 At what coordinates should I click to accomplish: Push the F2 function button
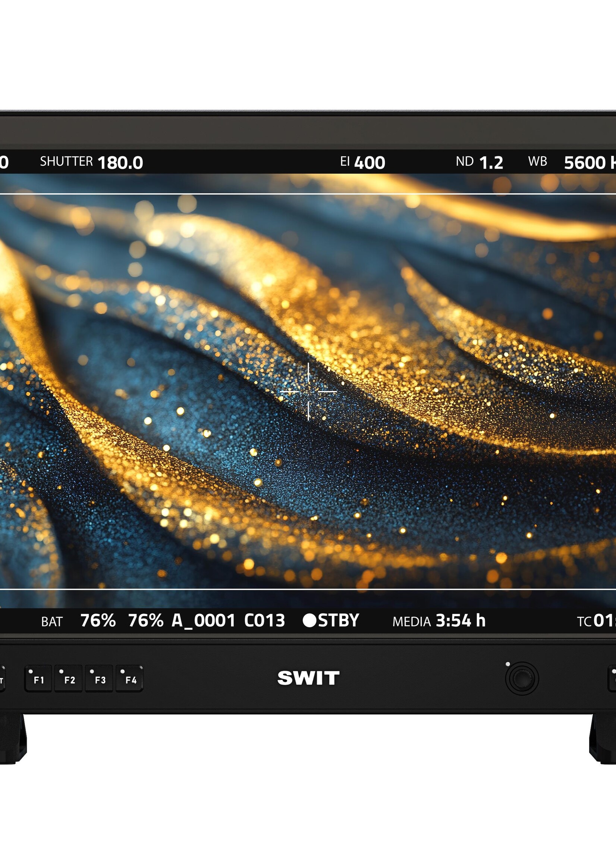[x=68, y=679]
